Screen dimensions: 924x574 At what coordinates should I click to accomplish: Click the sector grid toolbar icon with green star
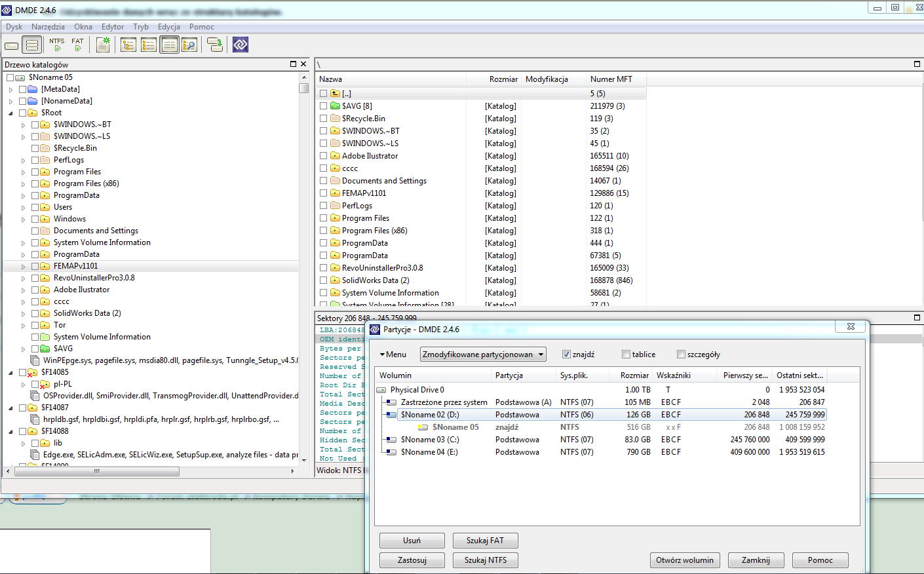tap(104, 45)
